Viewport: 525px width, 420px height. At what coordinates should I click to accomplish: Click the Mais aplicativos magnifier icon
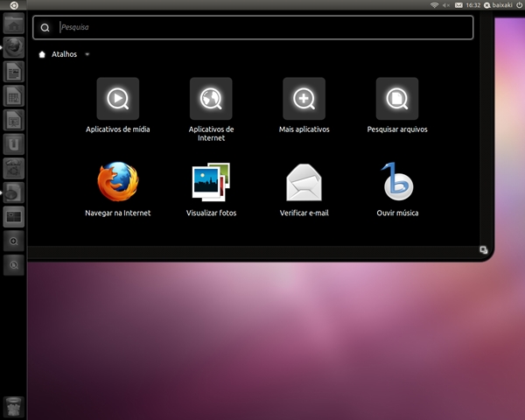pyautogui.click(x=304, y=99)
